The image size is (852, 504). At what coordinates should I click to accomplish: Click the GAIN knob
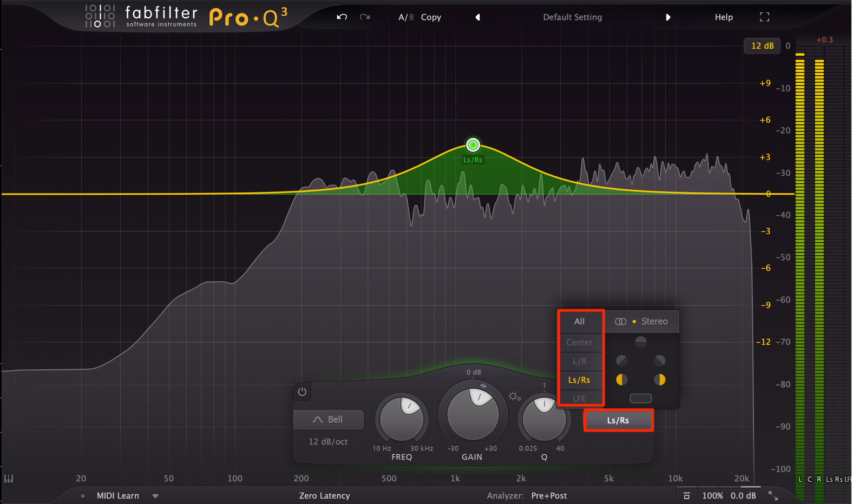tap(473, 414)
